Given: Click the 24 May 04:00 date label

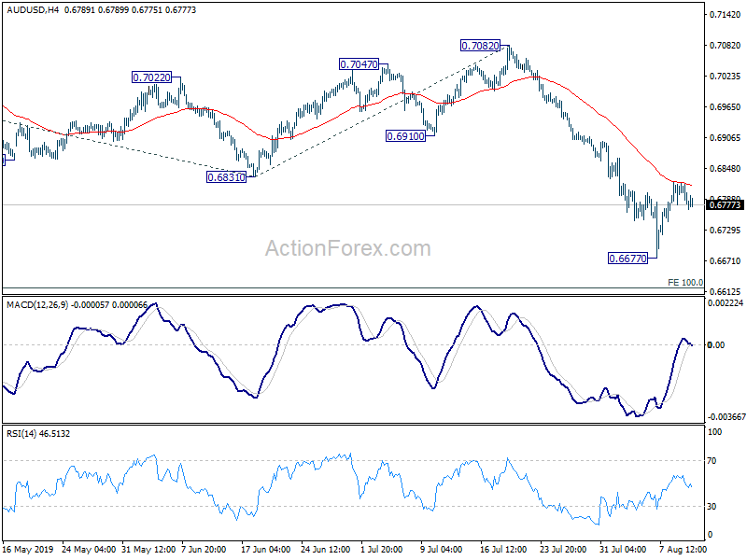Looking at the screenshot, I should pos(89,549).
